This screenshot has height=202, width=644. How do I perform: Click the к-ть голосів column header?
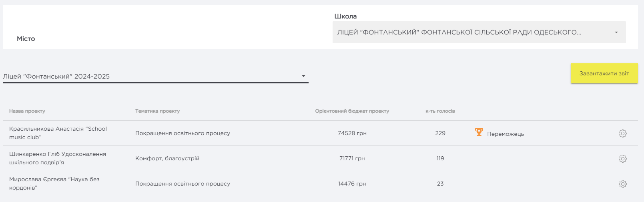pyautogui.click(x=440, y=111)
